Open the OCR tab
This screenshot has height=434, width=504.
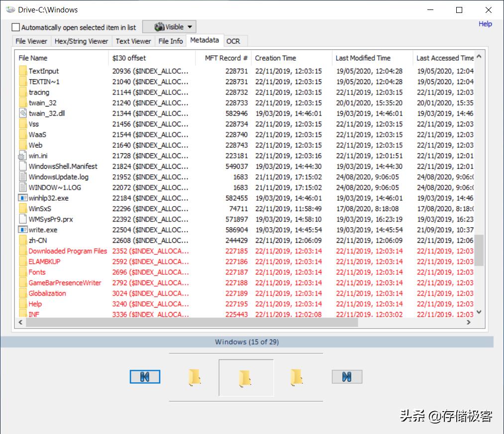coord(233,41)
